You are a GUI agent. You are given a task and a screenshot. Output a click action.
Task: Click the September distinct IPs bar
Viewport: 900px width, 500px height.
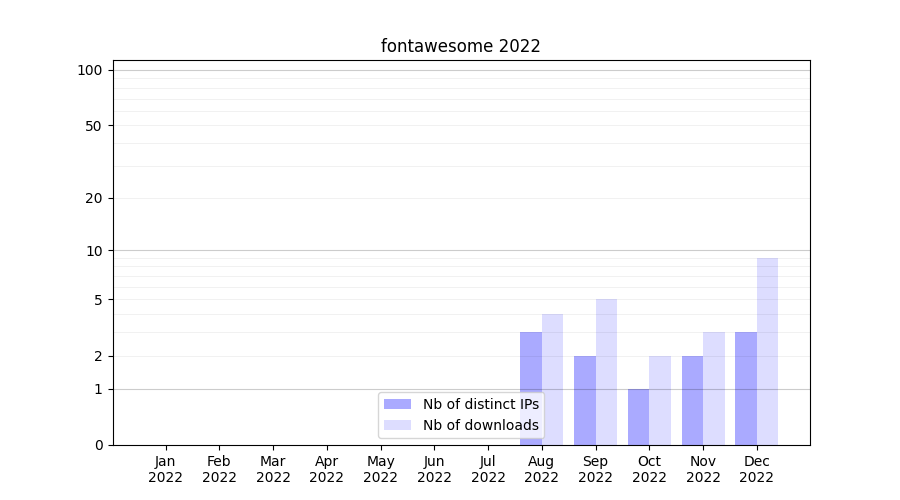tap(585, 400)
